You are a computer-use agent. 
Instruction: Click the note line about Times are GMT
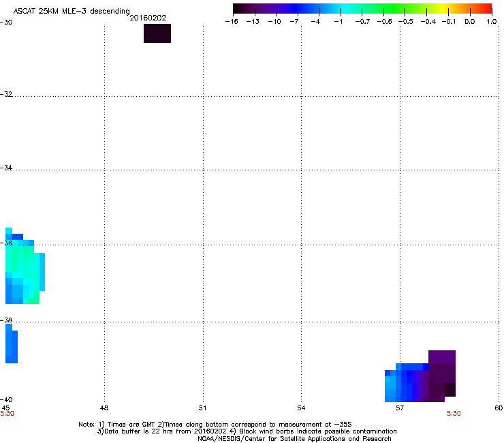coord(215,425)
